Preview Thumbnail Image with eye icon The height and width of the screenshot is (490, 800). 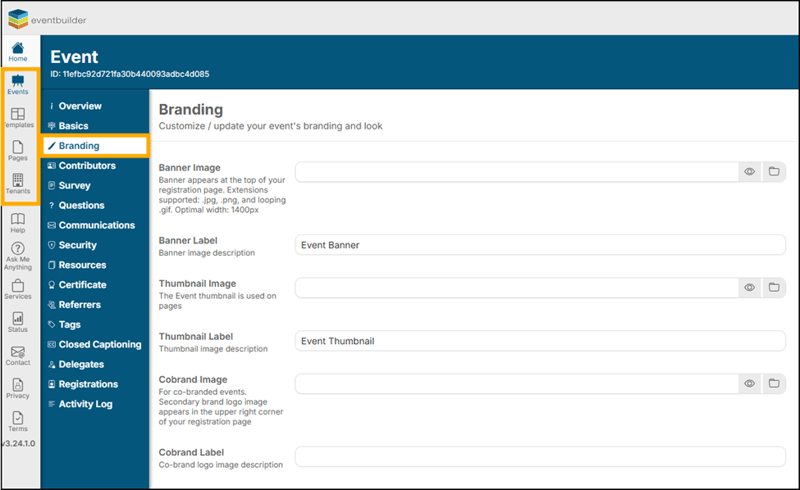point(750,287)
